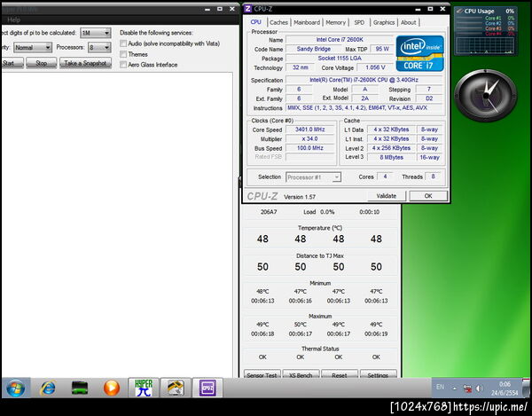Switch to the About tab

[408, 22]
